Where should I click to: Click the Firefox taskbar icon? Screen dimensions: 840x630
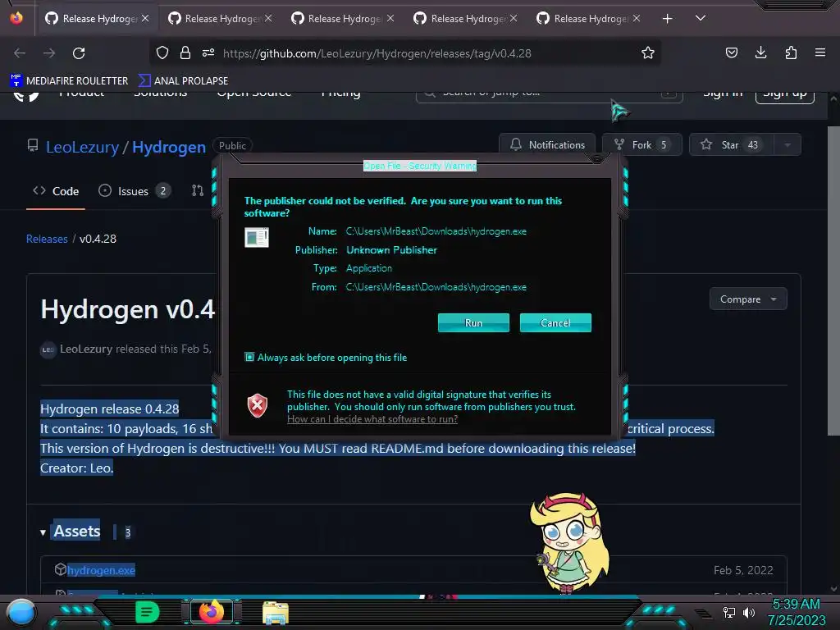[x=211, y=611]
